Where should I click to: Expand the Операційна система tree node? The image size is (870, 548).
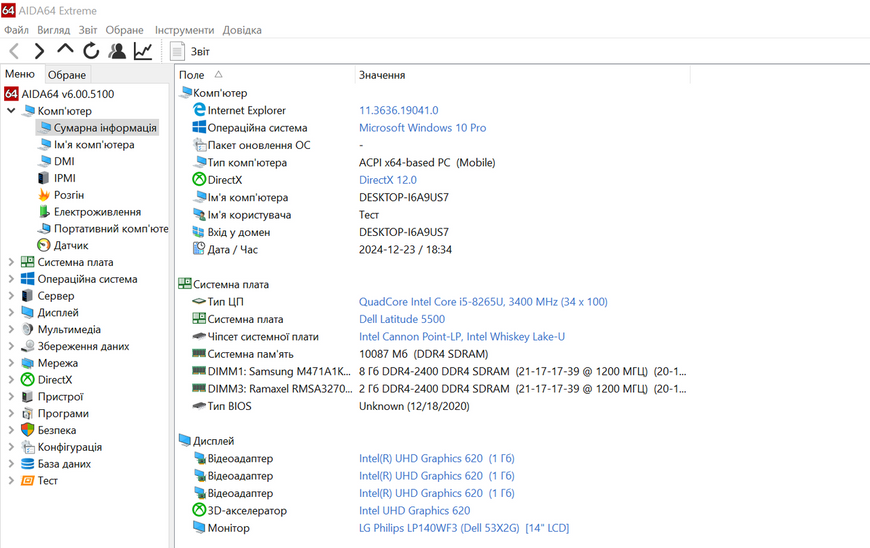click(x=11, y=279)
